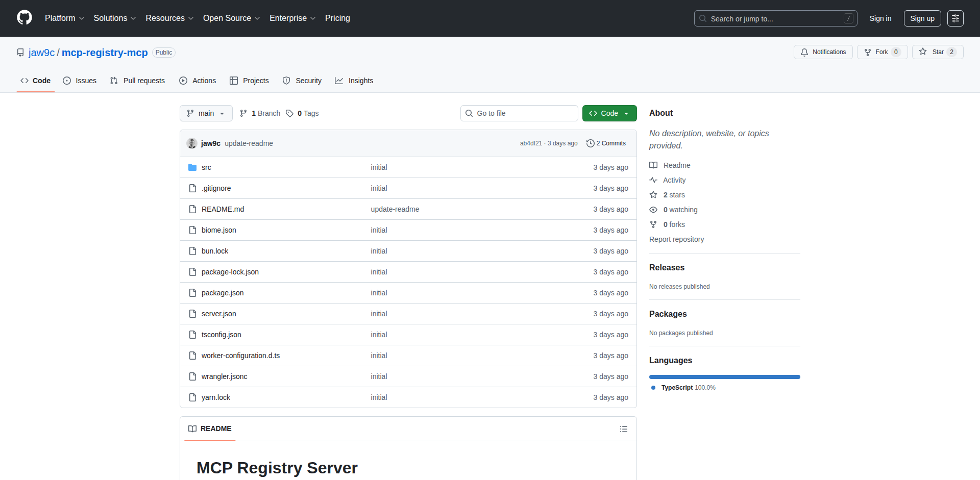
Task: Open the green Code dropdown button
Action: tap(609, 113)
